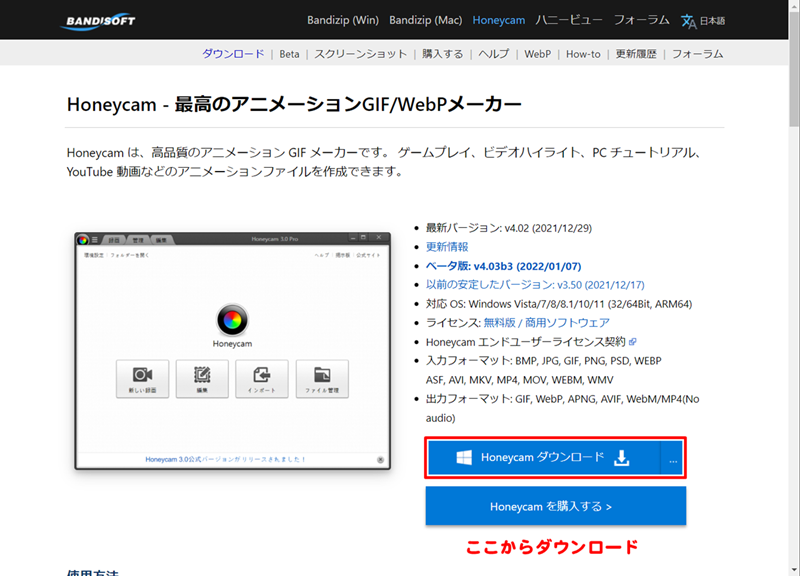
Task: Click the edit icon button in the app preview
Action: (x=202, y=379)
